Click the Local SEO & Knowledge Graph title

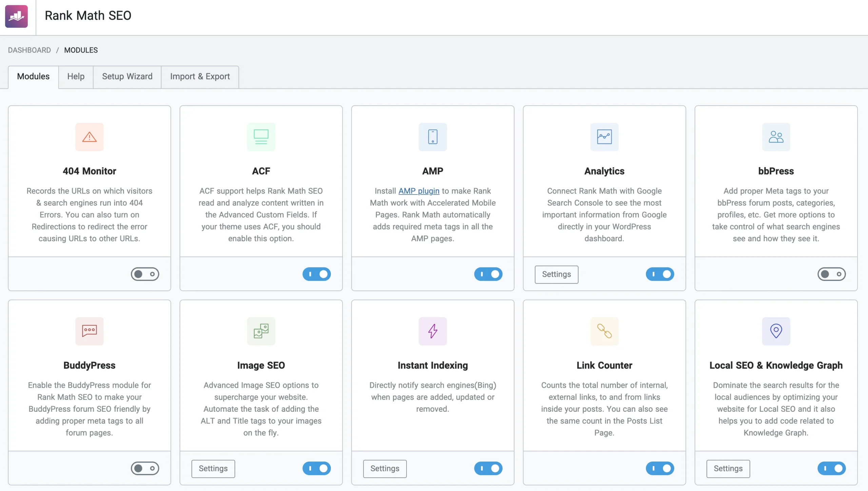click(x=776, y=365)
